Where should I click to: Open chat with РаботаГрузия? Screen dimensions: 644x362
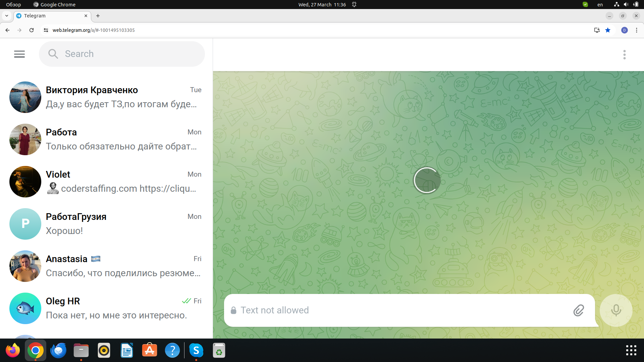pos(106,224)
